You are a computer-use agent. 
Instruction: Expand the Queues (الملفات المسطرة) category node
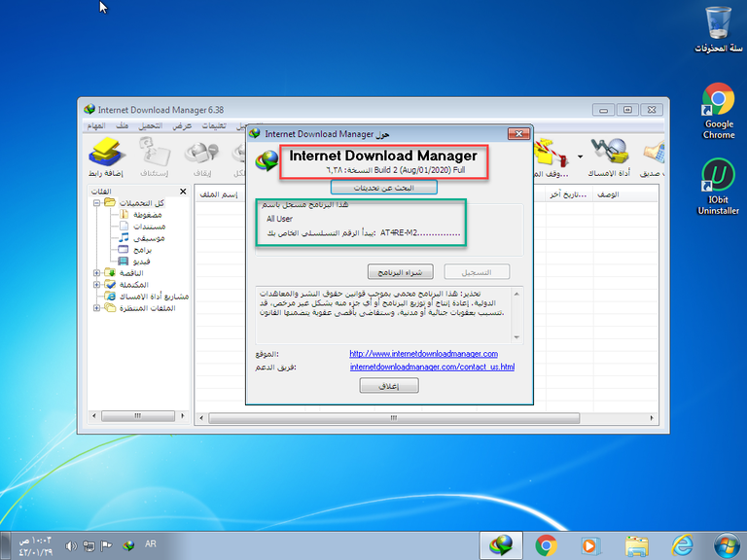[x=96, y=308]
